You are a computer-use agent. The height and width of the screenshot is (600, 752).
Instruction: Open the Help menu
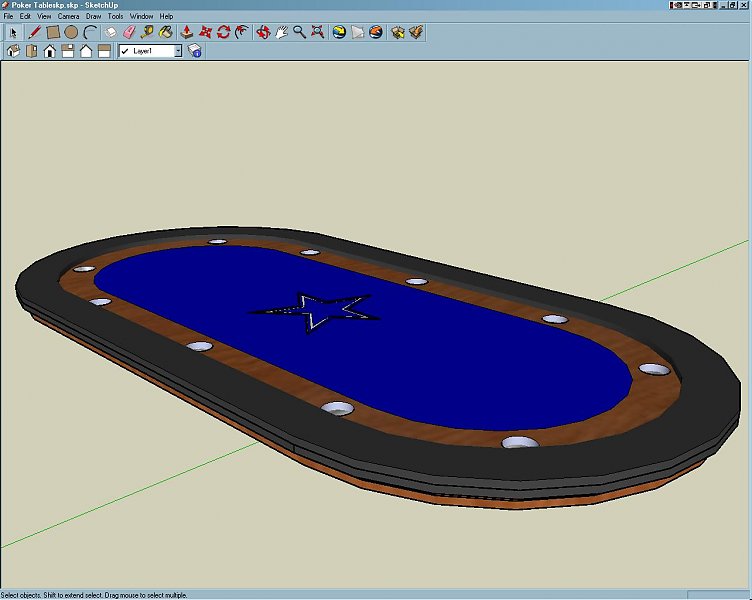pos(166,16)
